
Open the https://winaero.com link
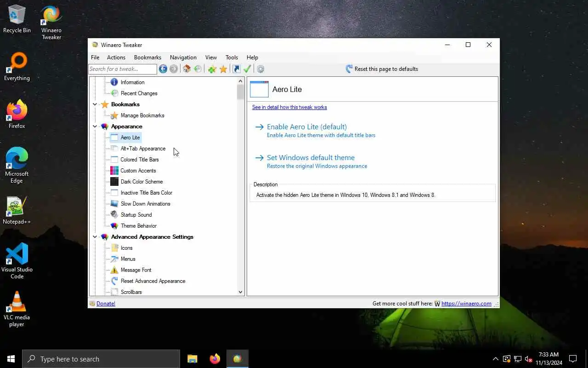(466, 304)
